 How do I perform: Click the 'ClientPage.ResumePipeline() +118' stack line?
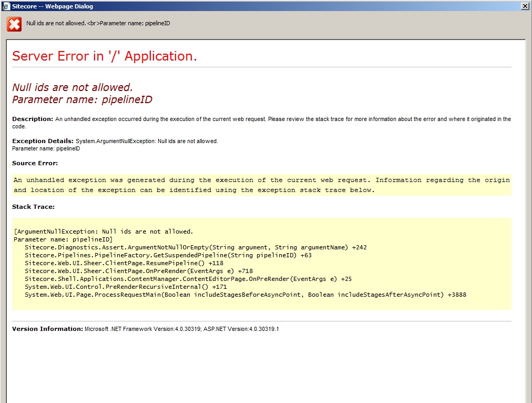point(124,263)
